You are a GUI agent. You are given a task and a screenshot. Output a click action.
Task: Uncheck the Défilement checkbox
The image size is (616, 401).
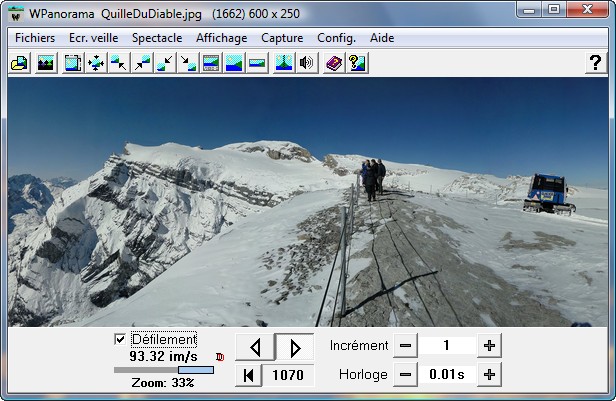[120, 339]
